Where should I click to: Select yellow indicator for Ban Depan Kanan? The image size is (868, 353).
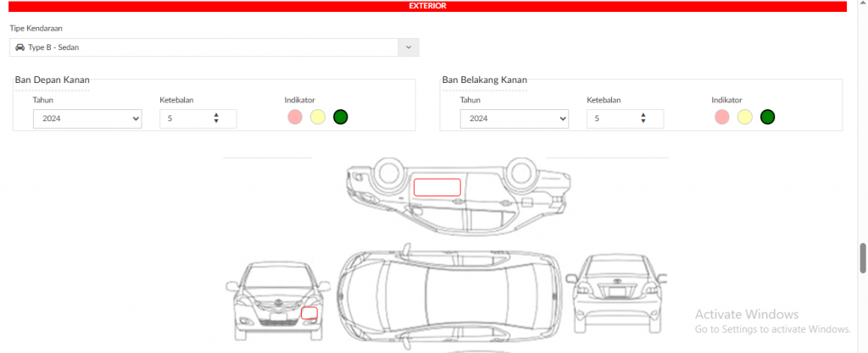[318, 117]
